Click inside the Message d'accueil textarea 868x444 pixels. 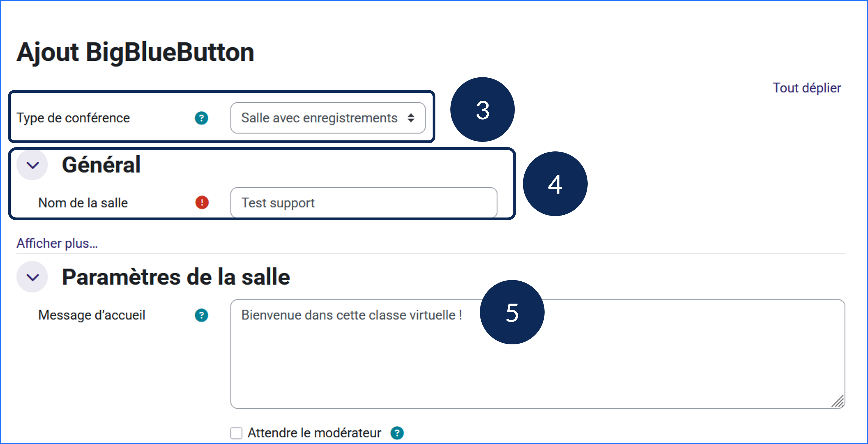coord(537,364)
